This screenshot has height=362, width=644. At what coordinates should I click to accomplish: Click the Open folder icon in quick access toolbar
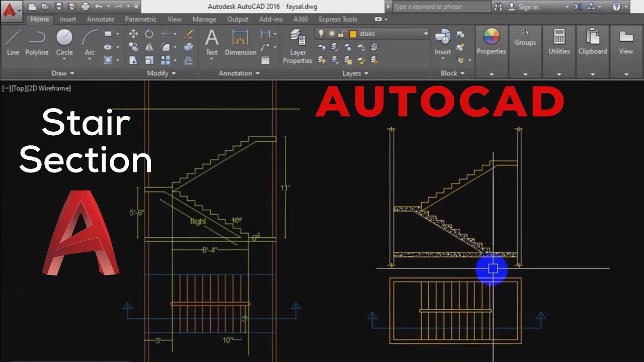(x=45, y=7)
